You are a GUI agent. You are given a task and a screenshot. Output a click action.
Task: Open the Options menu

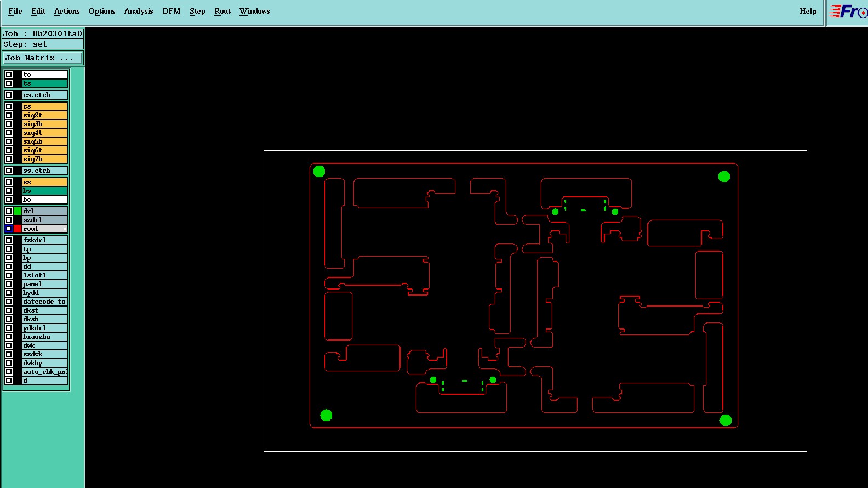click(x=102, y=11)
